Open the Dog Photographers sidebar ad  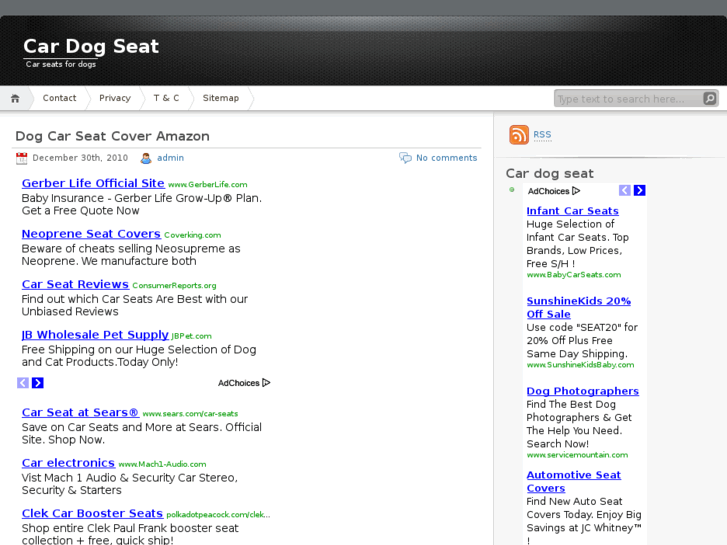pos(583,391)
